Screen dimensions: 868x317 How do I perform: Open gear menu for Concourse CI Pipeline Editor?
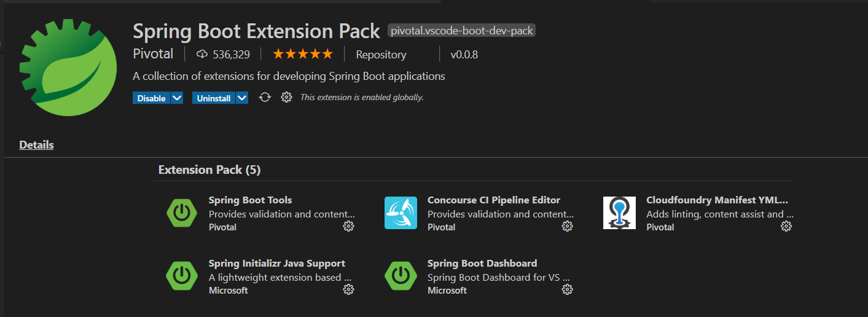tap(568, 227)
